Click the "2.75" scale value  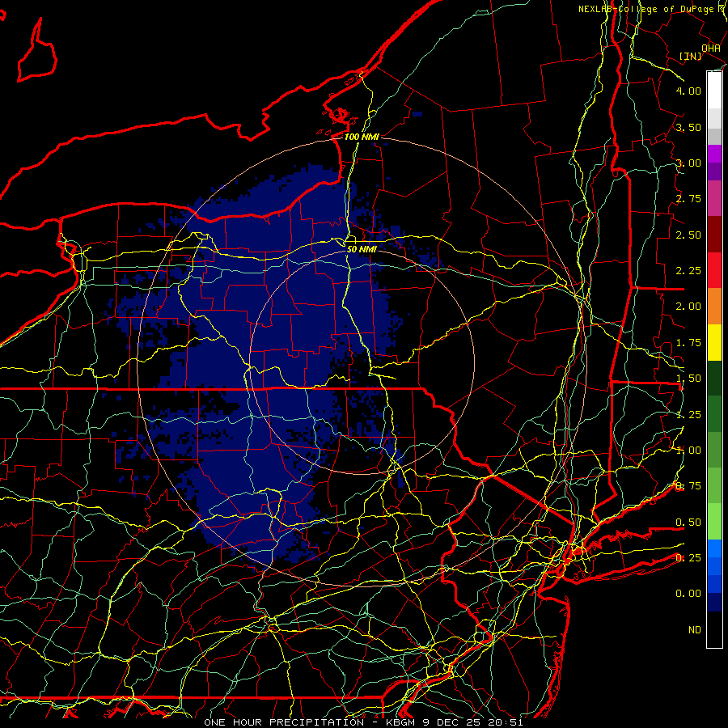688,199
